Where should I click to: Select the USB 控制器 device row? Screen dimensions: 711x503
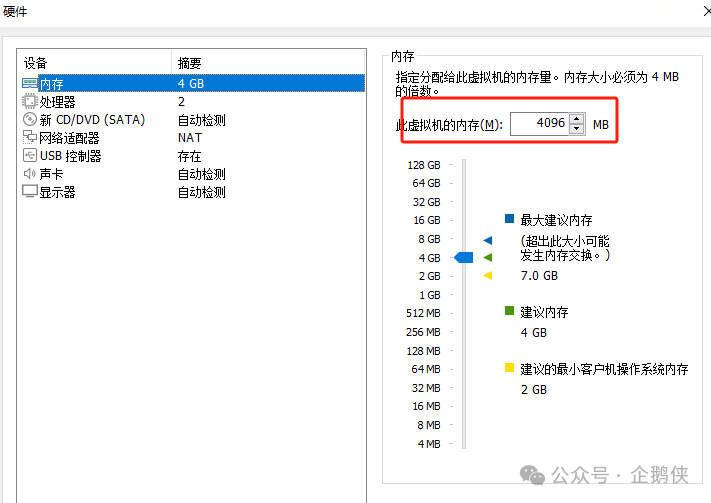click(193, 156)
